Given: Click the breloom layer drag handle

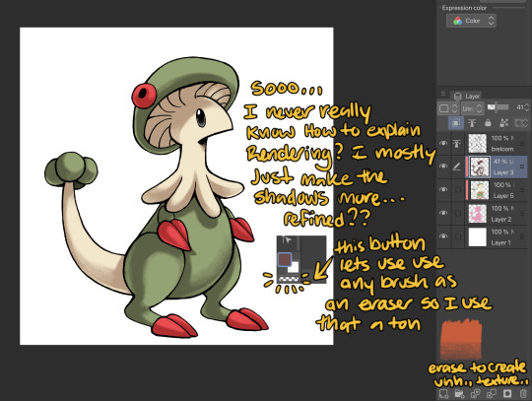Looking at the screenshot, I should coord(522,144).
